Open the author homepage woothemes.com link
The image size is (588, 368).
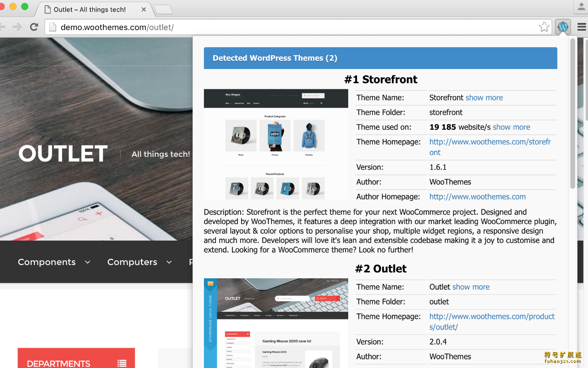pos(477,196)
